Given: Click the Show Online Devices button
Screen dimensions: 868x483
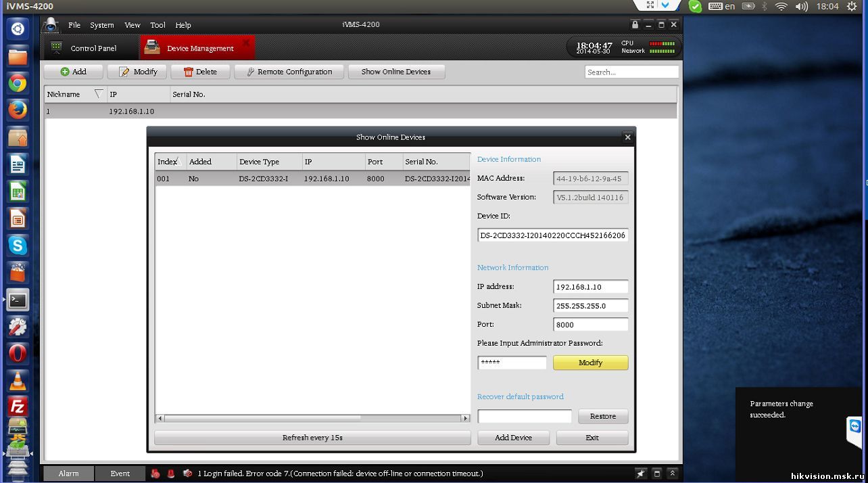Looking at the screenshot, I should [396, 72].
